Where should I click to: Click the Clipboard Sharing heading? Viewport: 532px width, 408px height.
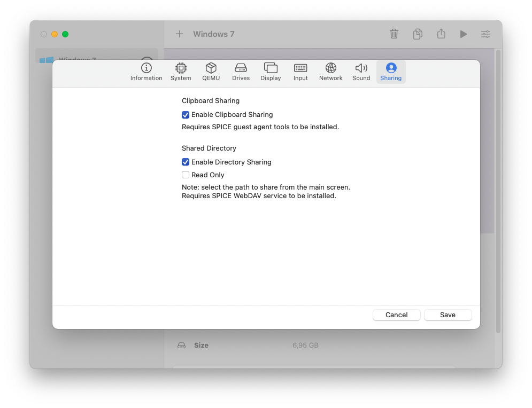211,100
